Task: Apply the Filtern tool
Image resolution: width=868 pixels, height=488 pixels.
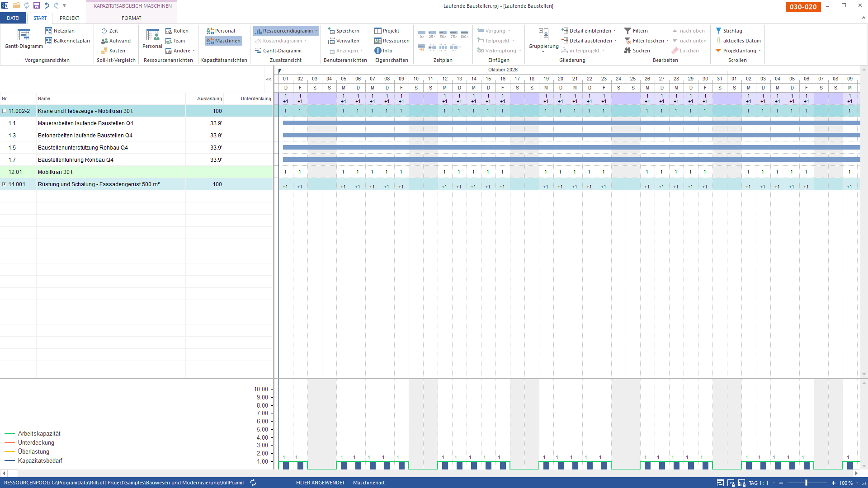Action: tap(636, 31)
